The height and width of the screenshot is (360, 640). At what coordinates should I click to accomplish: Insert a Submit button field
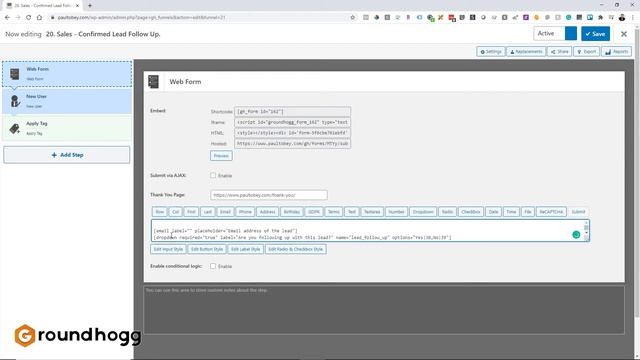[578, 212]
